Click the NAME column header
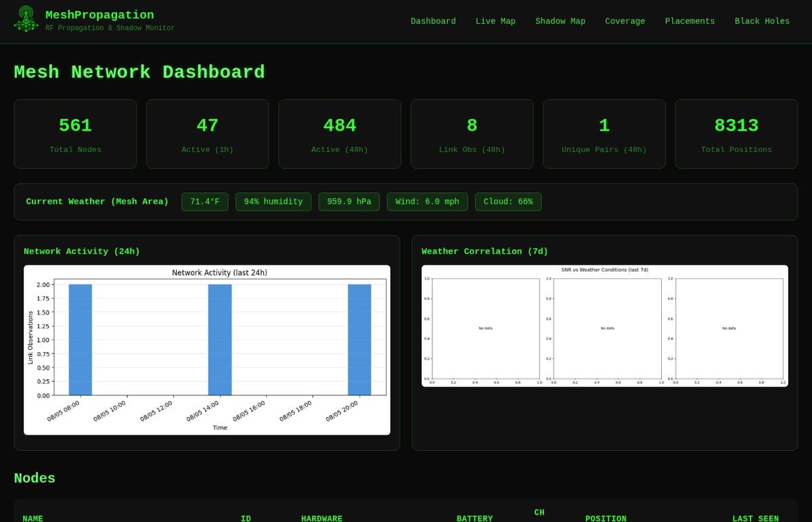812x522 pixels. pyautogui.click(x=32, y=518)
